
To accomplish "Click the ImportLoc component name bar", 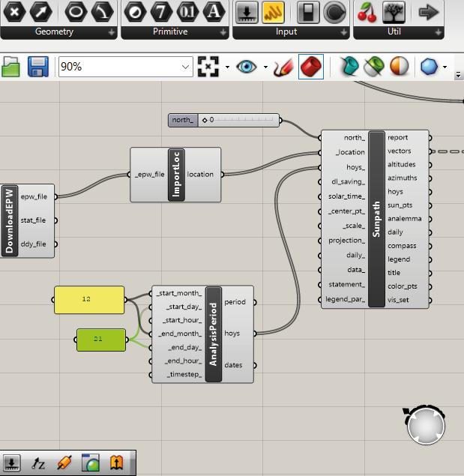I will coord(176,175).
